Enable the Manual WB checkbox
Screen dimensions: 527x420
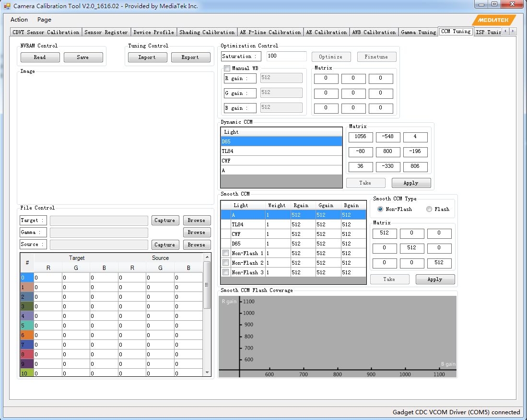point(227,68)
